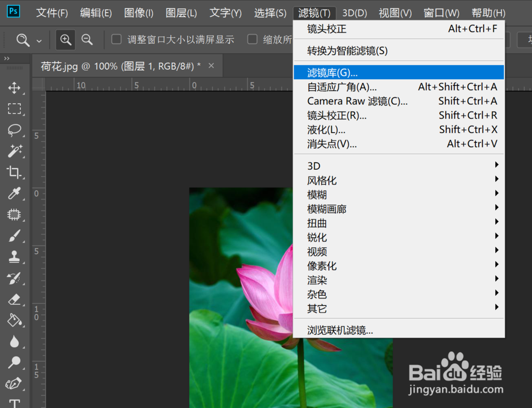Select the Crop tool

[15, 173]
